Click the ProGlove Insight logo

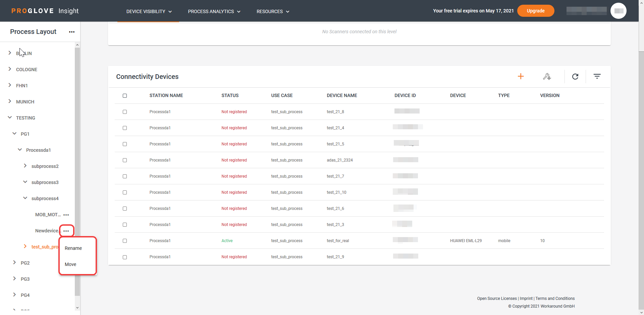(45, 11)
